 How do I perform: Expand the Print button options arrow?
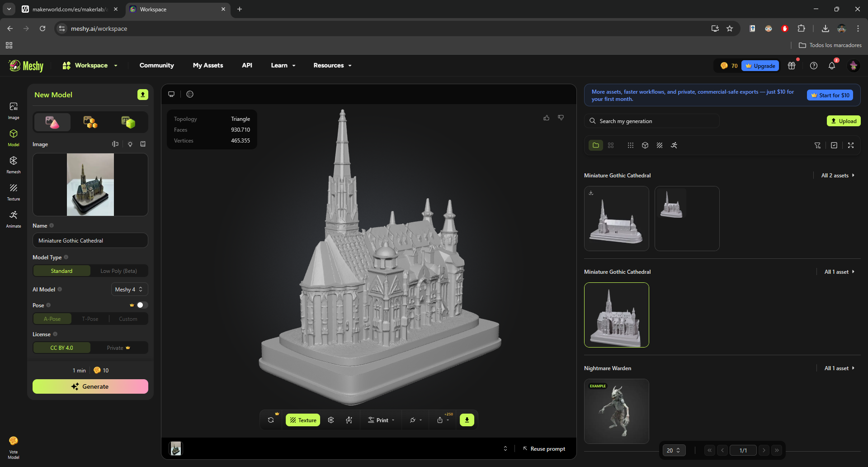click(393, 420)
